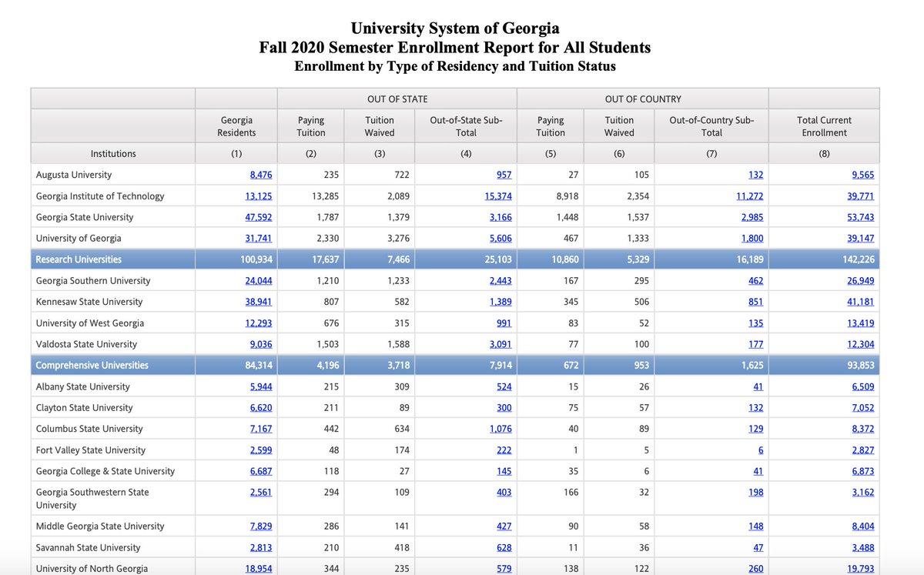Click Georgia Tech Total Current Enrollment 39,771
This screenshot has height=575, width=924.
[x=862, y=196]
